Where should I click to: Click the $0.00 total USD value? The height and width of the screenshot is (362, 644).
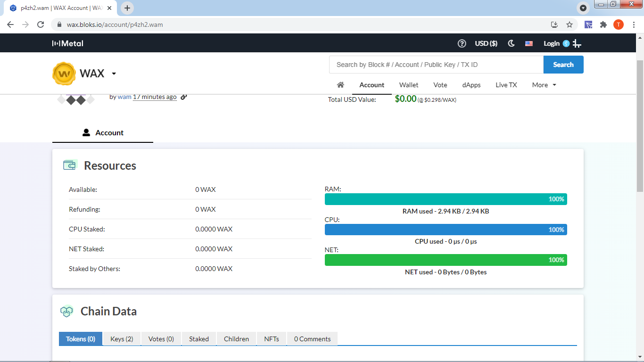406,99
